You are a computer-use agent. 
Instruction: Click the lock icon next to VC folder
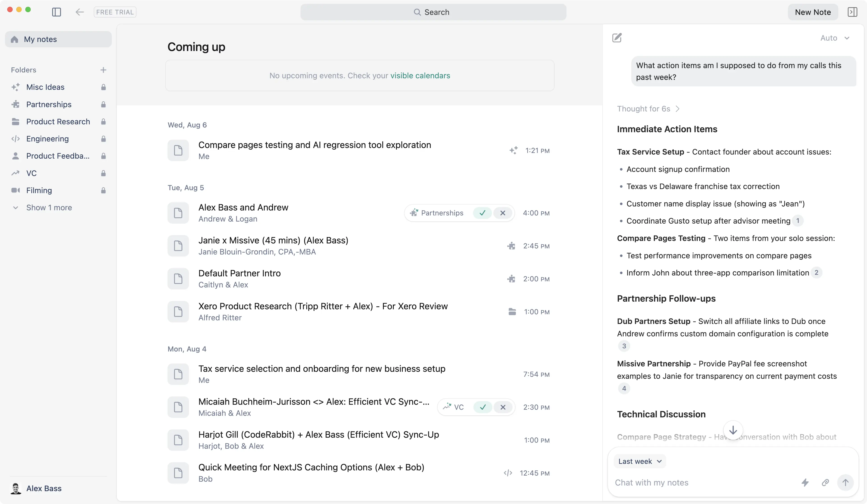point(103,173)
